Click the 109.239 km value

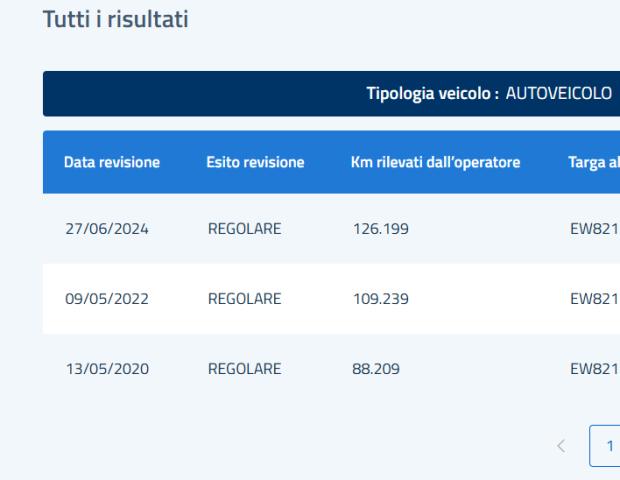381,299
